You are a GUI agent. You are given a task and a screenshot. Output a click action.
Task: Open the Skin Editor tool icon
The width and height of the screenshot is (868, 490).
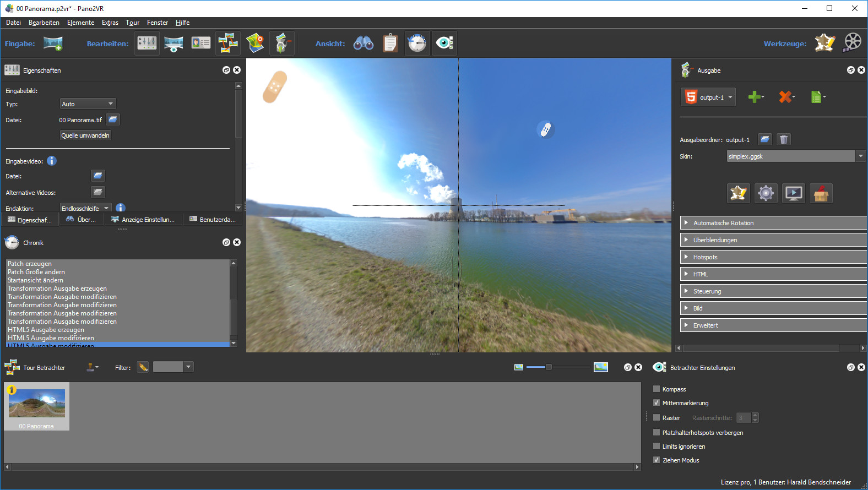point(824,43)
